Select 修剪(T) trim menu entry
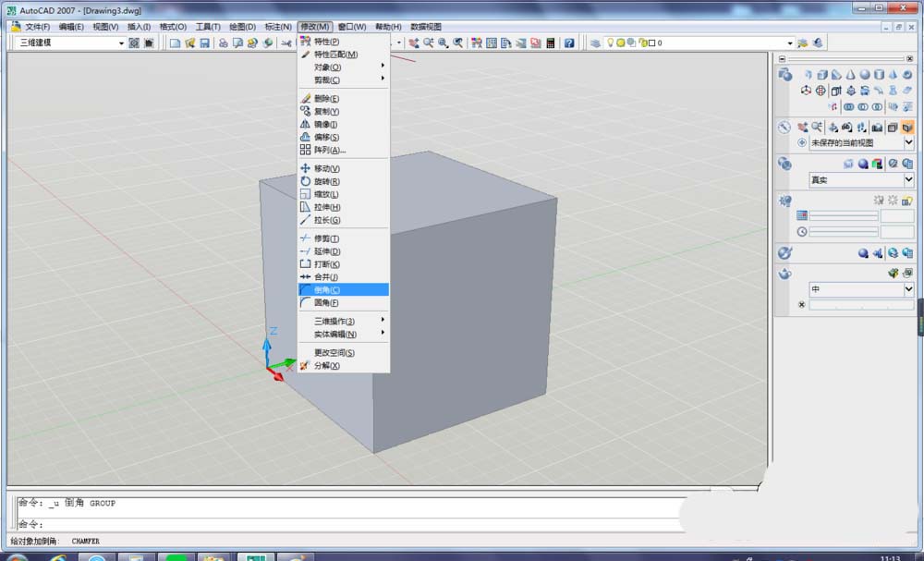This screenshot has height=561, width=924. 344,238
